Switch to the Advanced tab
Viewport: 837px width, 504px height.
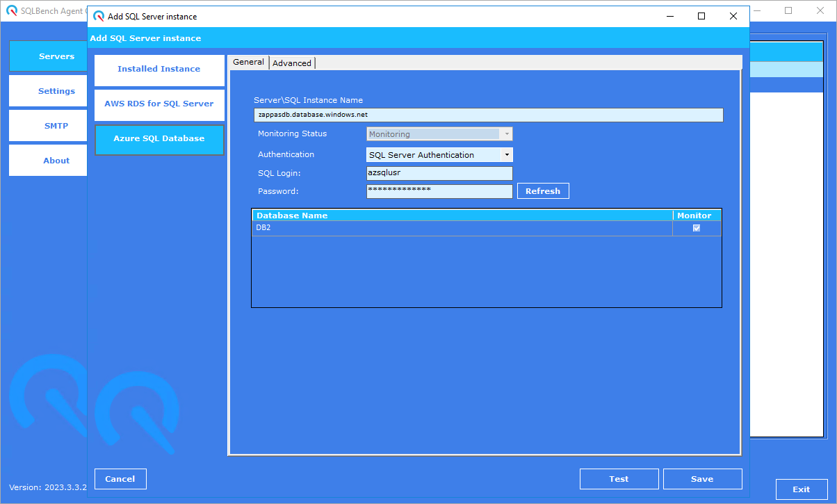pyautogui.click(x=292, y=63)
